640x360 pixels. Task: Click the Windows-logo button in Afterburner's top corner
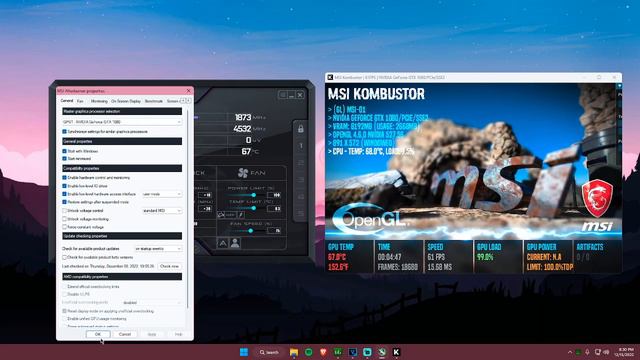pyautogui.click(x=282, y=95)
